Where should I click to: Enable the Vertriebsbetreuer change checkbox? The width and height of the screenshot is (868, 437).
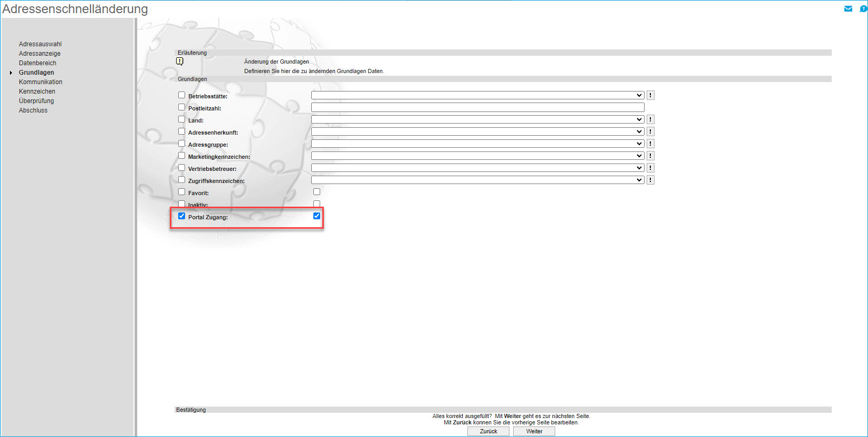pos(181,168)
